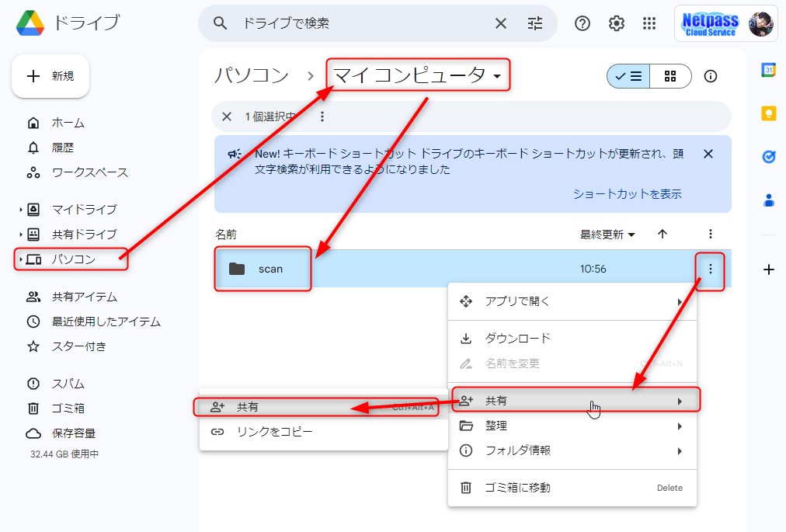This screenshot has width=786, height=532.
Task: Choose ダウンロード from context menu
Action: pyautogui.click(x=518, y=339)
